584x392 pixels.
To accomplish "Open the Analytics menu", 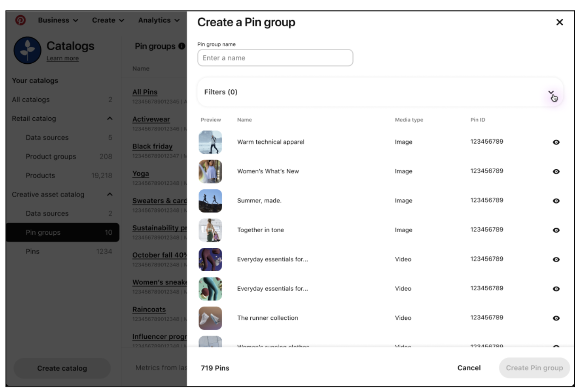I will (x=159, y=20).
